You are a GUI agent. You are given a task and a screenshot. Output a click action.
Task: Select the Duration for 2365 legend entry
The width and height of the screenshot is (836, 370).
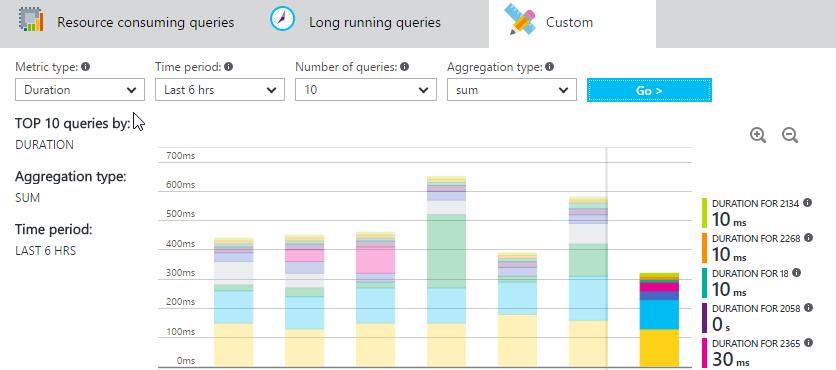(757, 353)
